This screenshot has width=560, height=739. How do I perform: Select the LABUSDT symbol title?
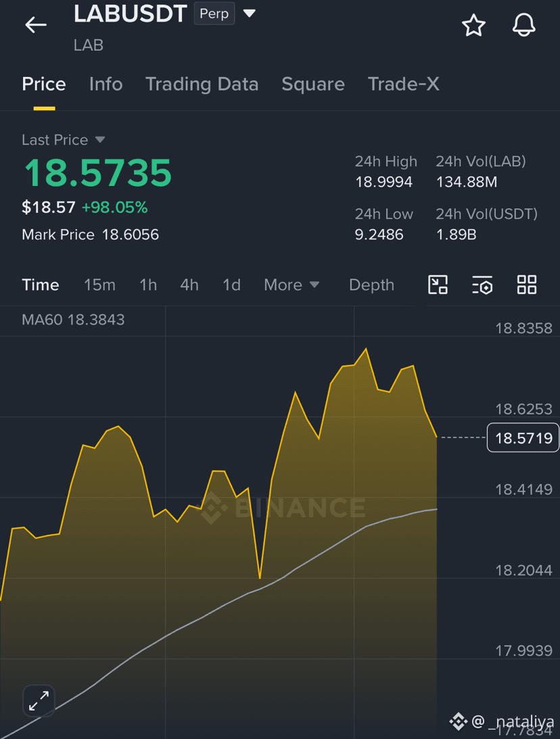pos(130,14)
